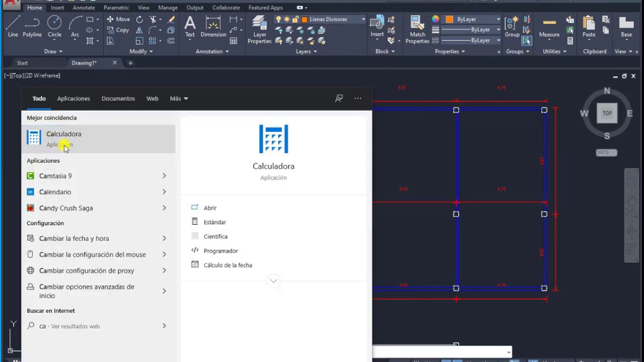Open the Manage ribbon tab

(168, 8)
